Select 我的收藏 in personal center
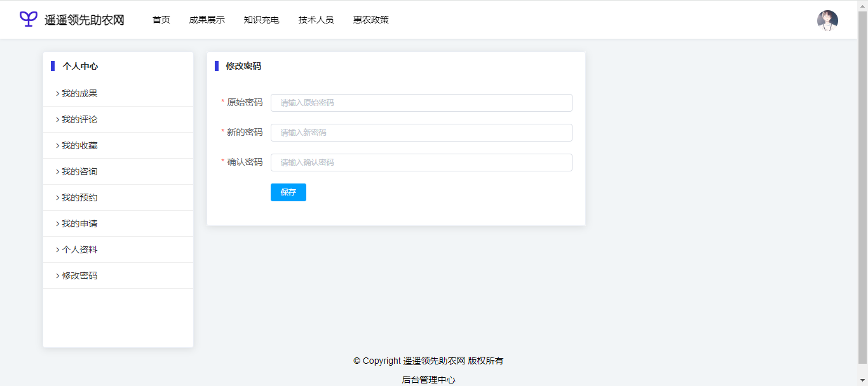Image resolution: width=868 pixels, height=386 pixels. pyautogui.click(x=79, y=145)
